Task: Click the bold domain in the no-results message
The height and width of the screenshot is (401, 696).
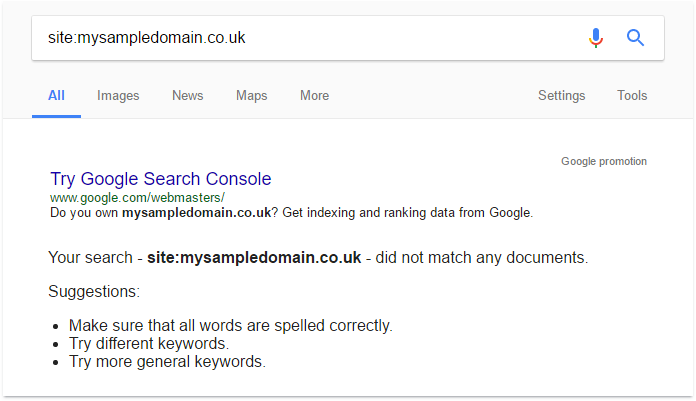Action: click(253, 258)
